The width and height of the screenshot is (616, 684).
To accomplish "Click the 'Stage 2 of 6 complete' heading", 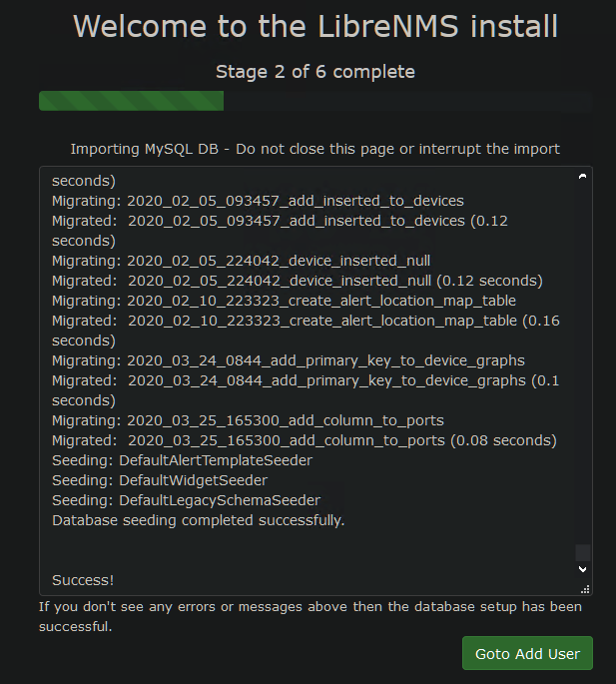I will click(315, 72).
